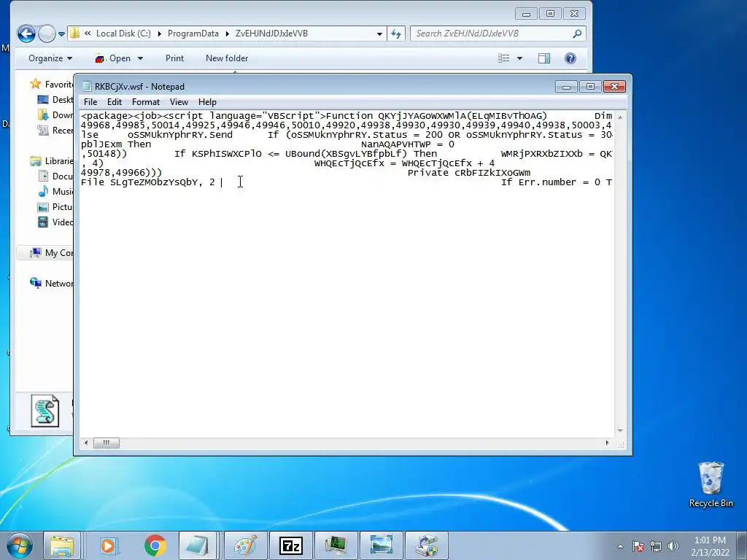This screenshot has width=747, height=560.
Task: Click Notepad vertical scrollbar down arrow
Action: click(620, 430)
